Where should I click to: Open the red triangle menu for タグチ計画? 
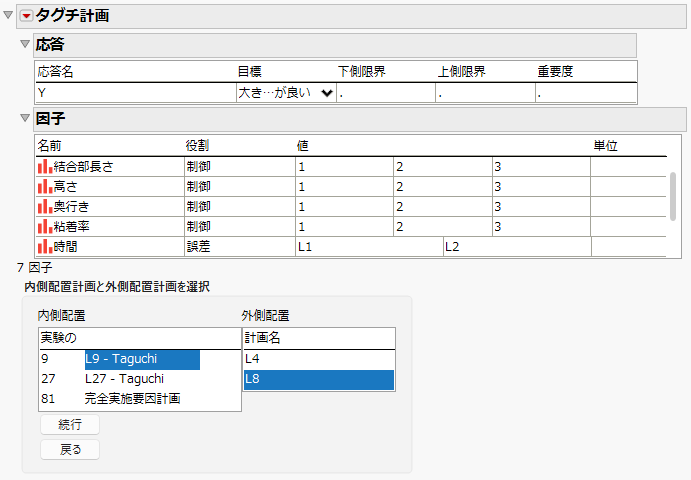point(26,16)
